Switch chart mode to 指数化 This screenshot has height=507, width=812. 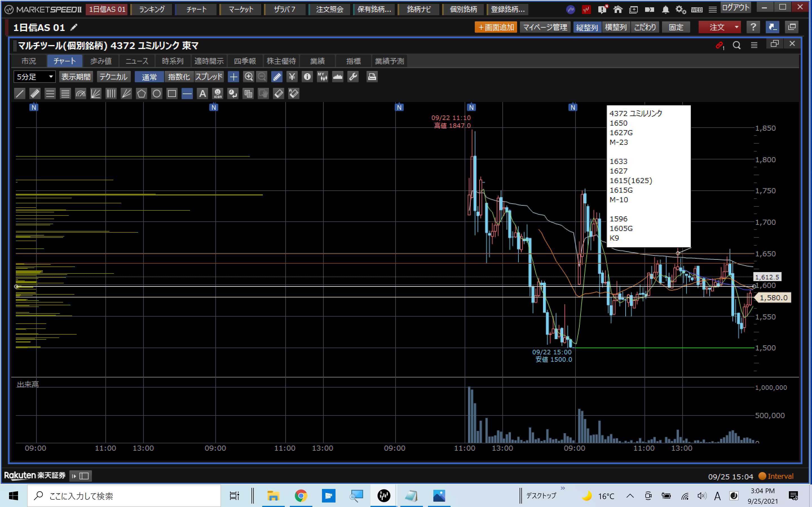pos(178,77)
